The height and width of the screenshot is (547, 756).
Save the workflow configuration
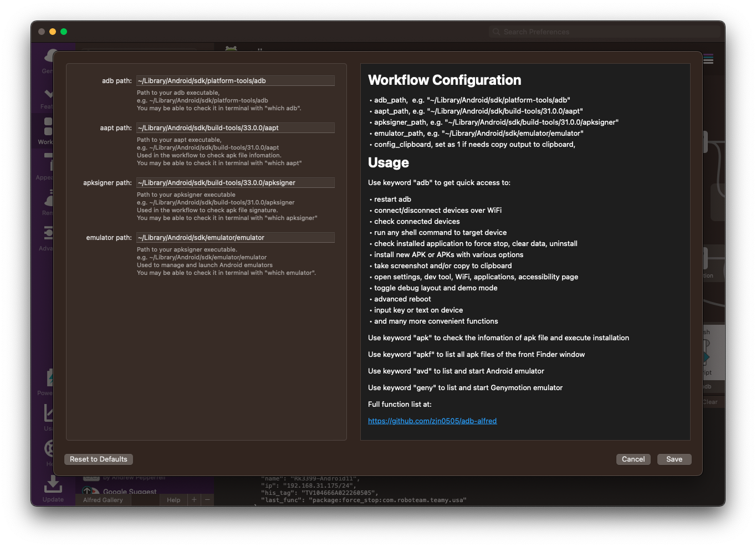click(674, 459)
